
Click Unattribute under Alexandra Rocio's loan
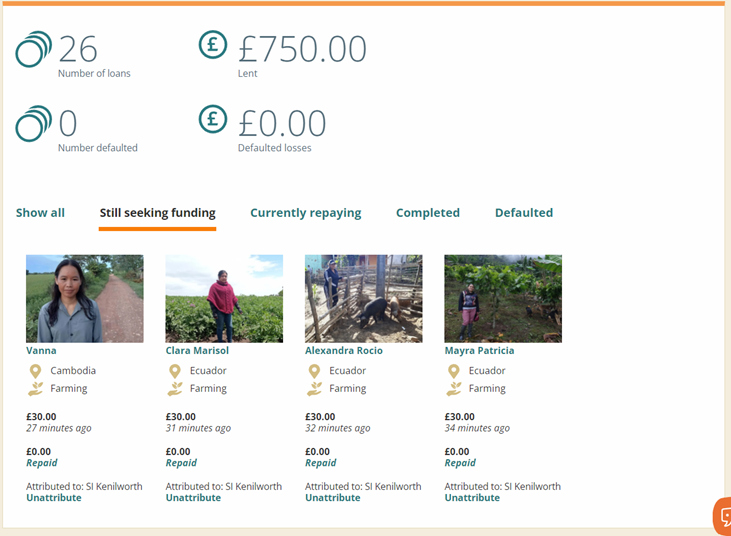pos(332,498)
